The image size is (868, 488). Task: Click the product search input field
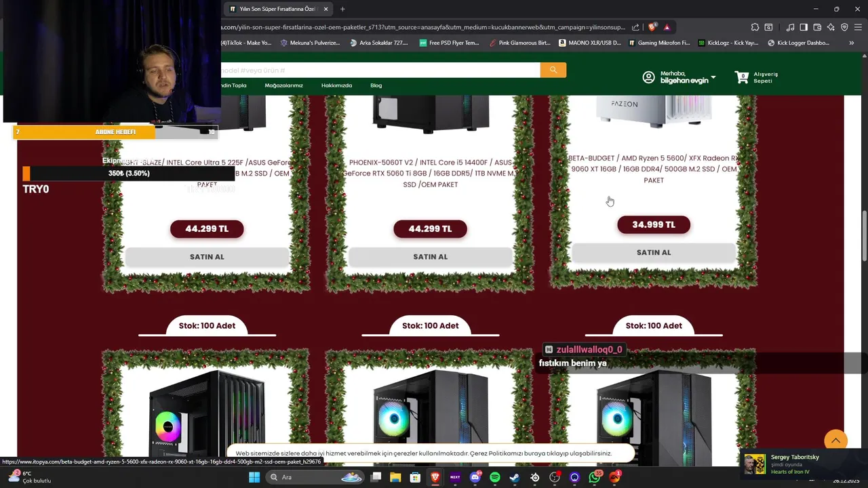click(x=380, y=70)
